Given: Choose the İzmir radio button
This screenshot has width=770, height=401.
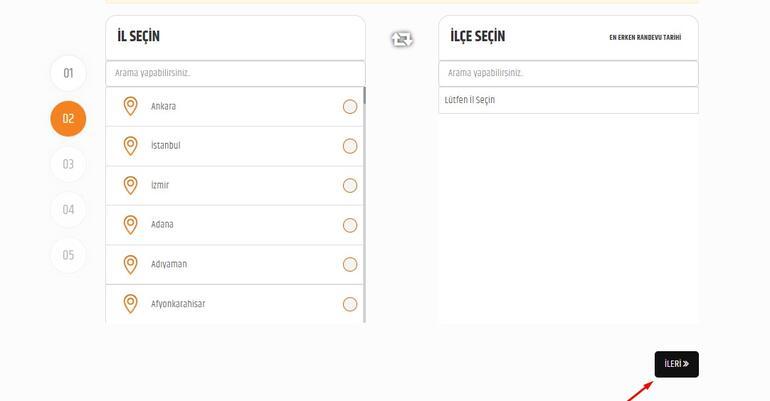Looking at the screenshot, I should [350, 186].
